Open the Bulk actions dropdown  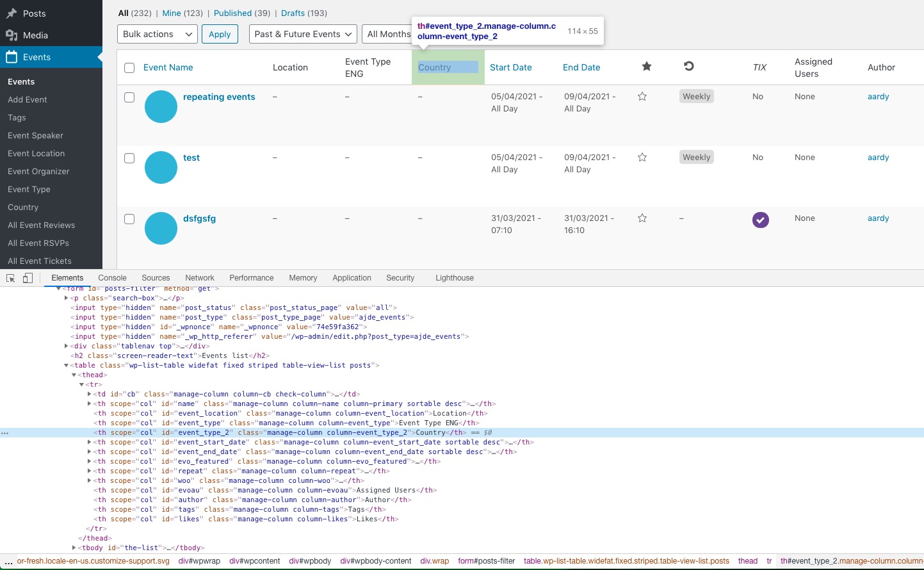click(x=157, y=34)
